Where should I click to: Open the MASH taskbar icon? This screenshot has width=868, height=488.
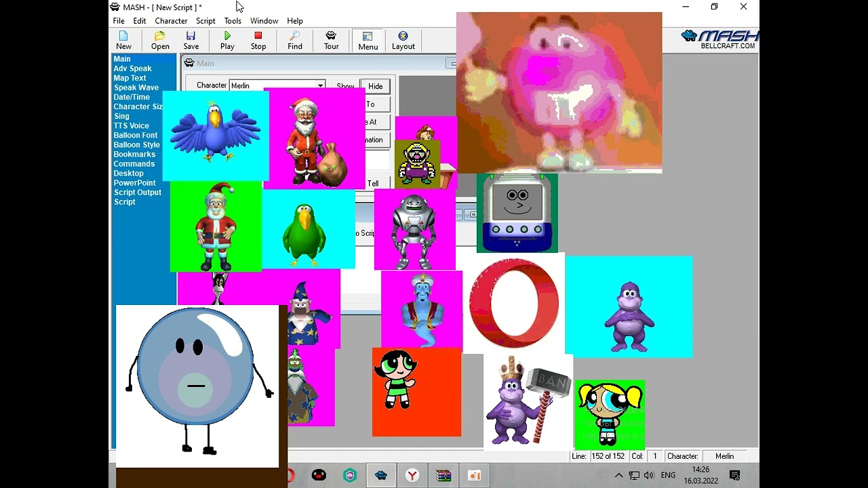coord(381,476)
